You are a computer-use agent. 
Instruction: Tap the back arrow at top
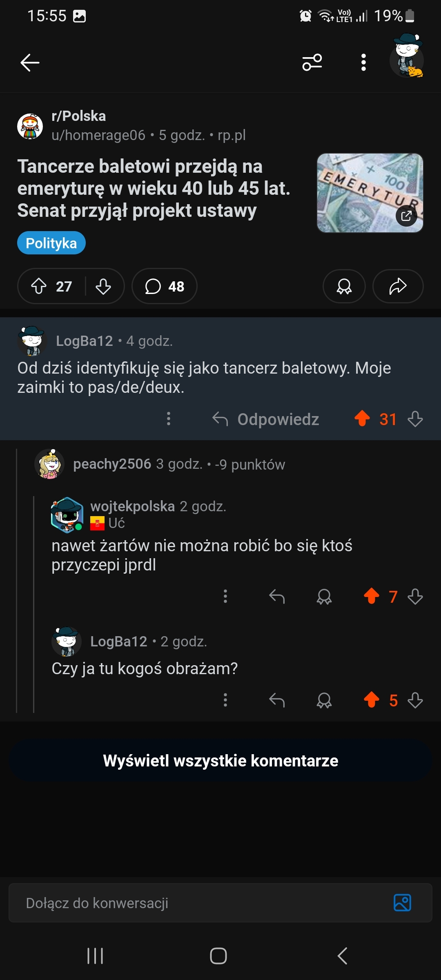click(30, 62)
